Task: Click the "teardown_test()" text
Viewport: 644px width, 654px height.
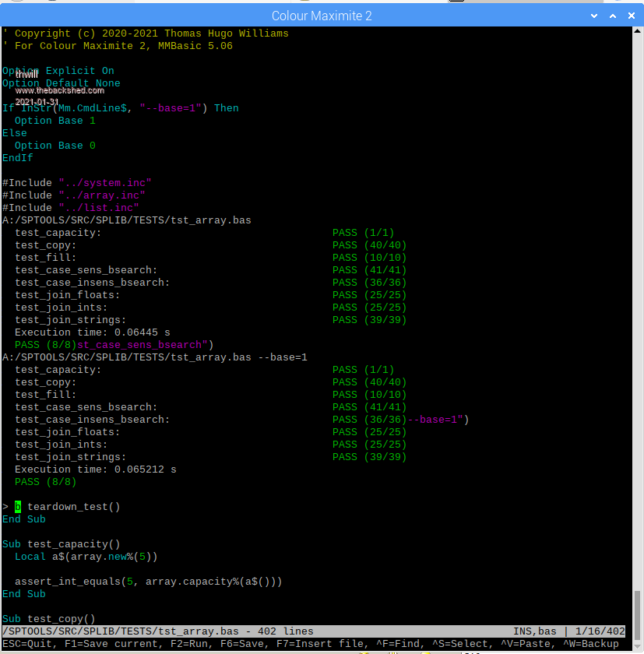Action: coord(74,507)
